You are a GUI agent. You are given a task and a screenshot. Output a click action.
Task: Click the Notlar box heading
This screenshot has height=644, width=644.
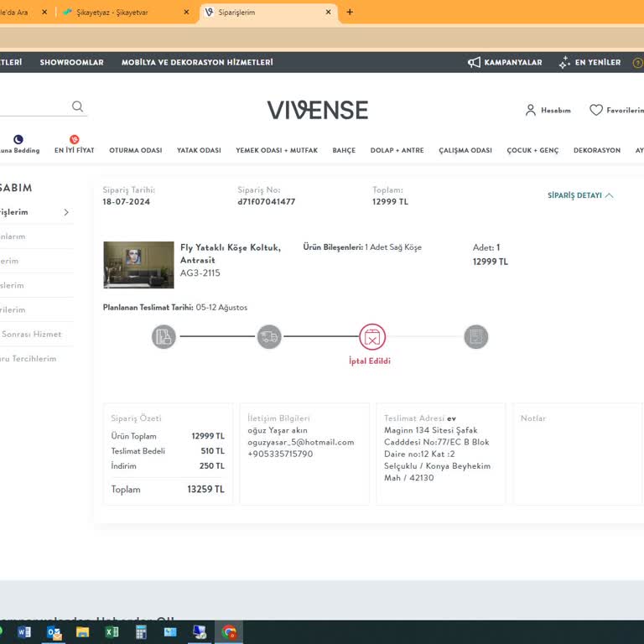[x=533, y=418]
